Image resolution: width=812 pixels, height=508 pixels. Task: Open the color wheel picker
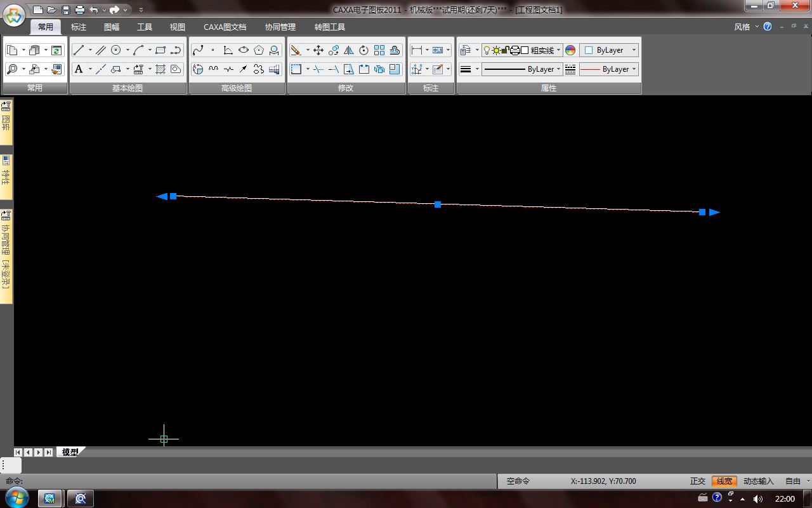point(570,50)
